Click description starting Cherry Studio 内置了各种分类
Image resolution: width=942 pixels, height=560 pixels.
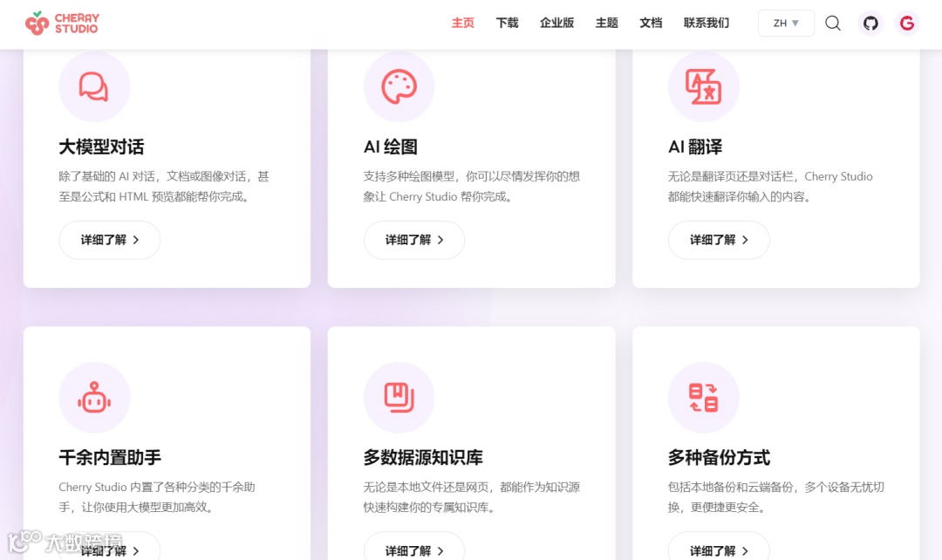[x=157, y=497]
